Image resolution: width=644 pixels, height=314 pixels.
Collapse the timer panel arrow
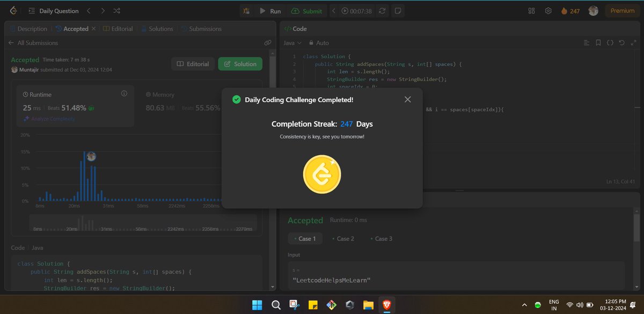(333, 11)
